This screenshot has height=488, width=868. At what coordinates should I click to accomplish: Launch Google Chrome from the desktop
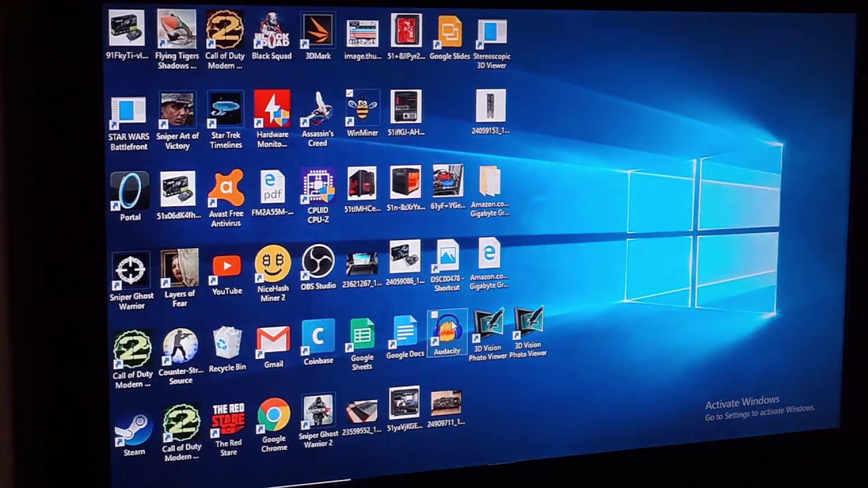(274, 426)
